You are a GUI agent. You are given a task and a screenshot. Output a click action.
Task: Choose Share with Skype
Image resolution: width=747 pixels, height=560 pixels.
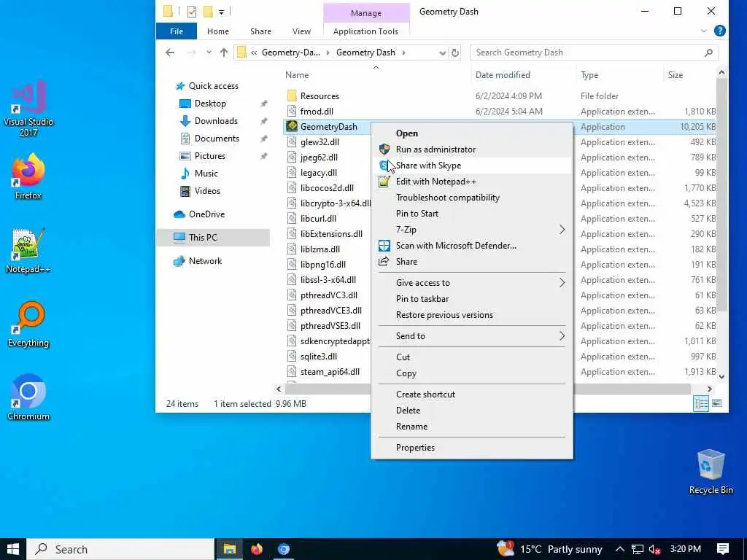(472, 166)
